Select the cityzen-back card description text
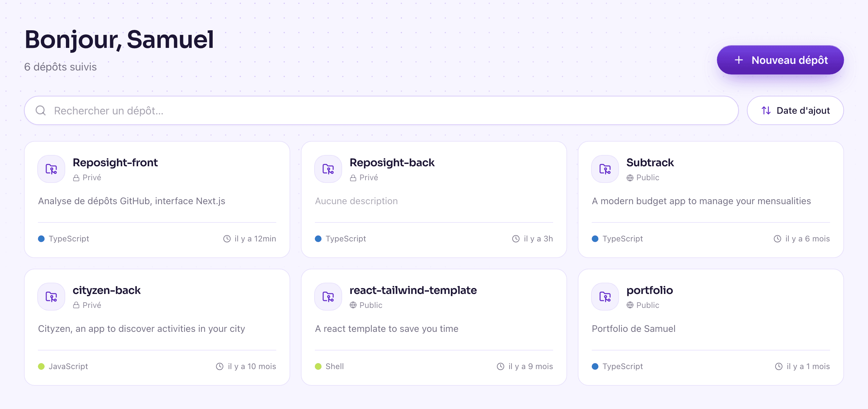The image size is (868, 409). pos(141,329)
